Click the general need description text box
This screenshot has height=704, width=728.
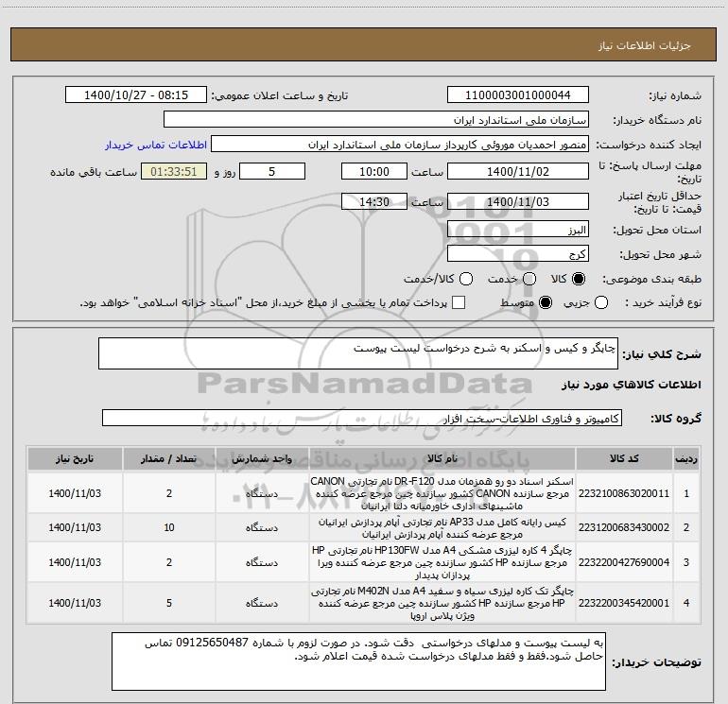(x=358, y=353)
